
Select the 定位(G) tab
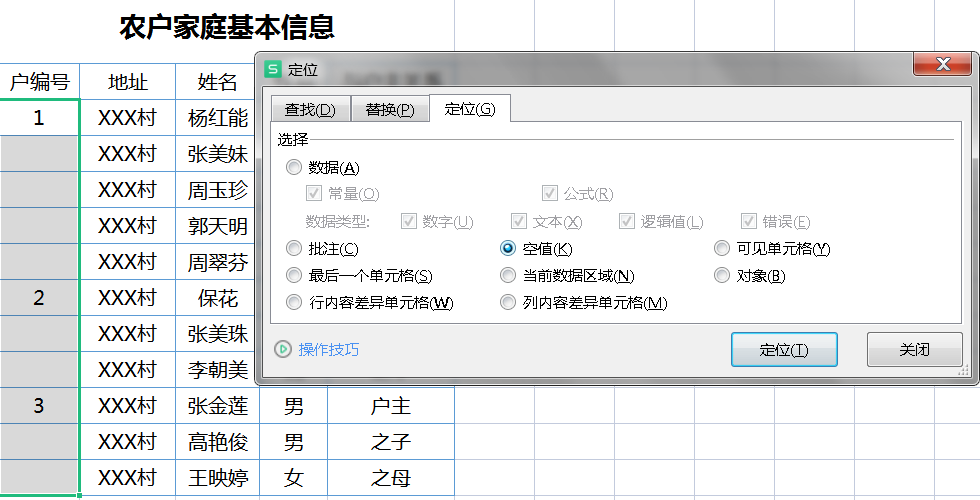(x=470, y=109)
